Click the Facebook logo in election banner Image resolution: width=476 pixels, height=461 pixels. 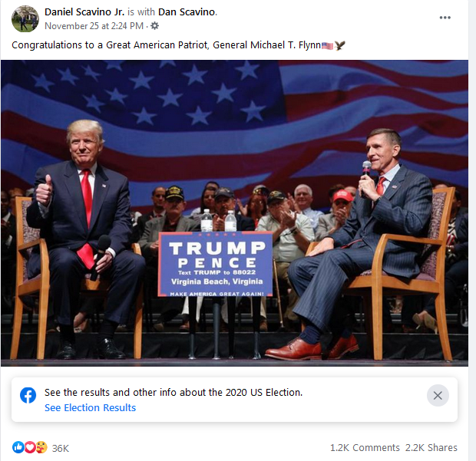(x=28, y=395)
